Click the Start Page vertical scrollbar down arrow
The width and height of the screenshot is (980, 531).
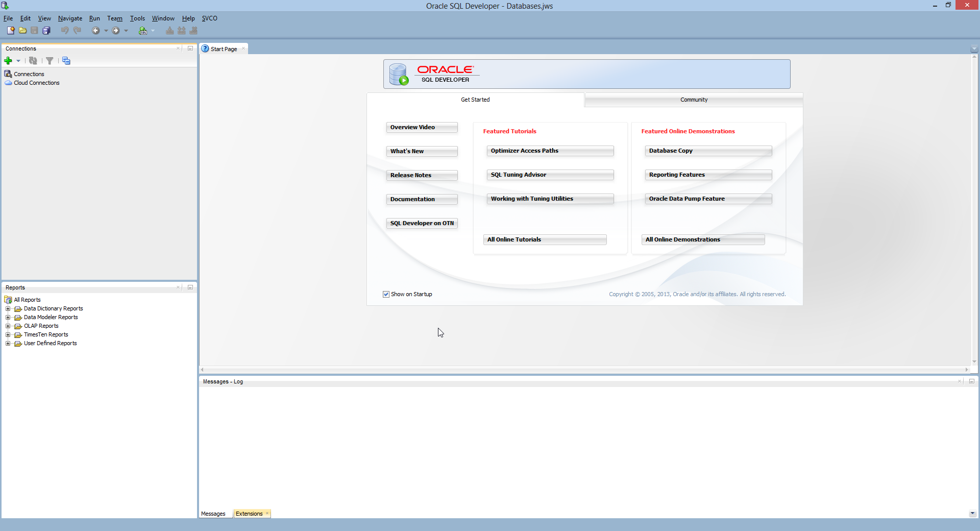pyautogui.click(x=974, y=361)
